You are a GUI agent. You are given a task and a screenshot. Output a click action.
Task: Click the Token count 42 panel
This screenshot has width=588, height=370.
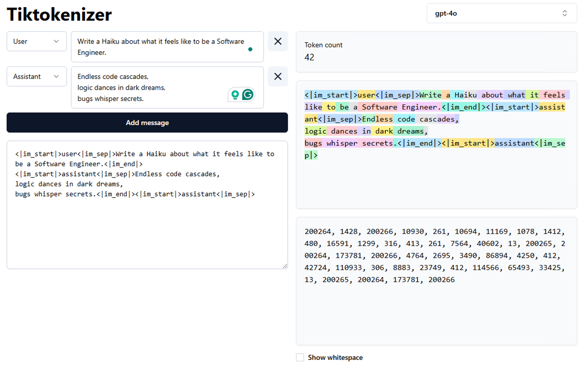(x=436, y=52)
